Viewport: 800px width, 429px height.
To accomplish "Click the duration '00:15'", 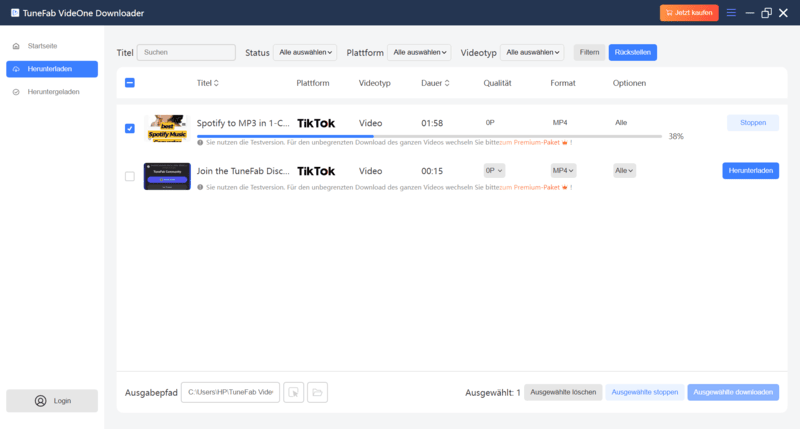I will tap(432, 171).
